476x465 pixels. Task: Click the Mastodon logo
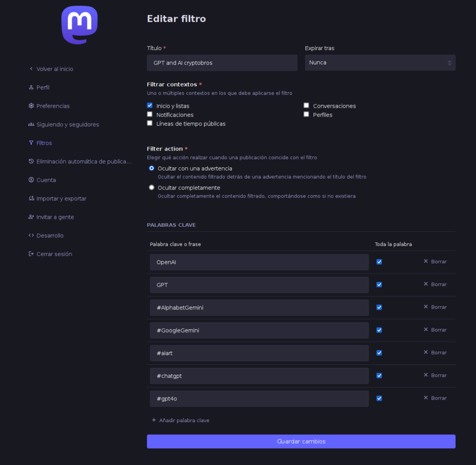pyautogui.click(x=79, y=25)
